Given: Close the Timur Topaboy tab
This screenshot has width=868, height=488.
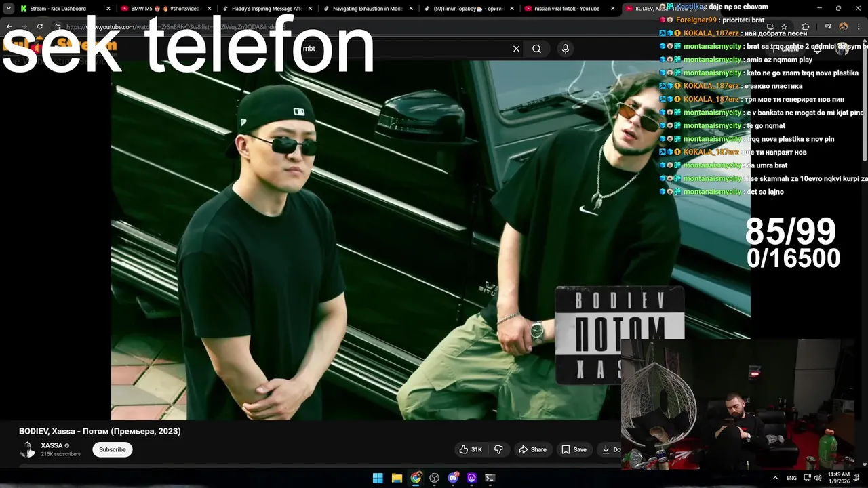Looking at the screenshot, I should 512,9.
